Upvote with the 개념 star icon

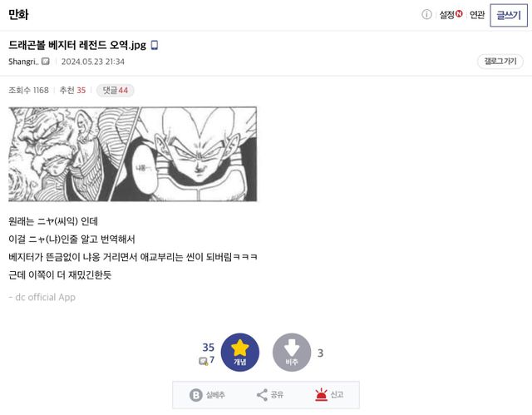tap(240, 353)
